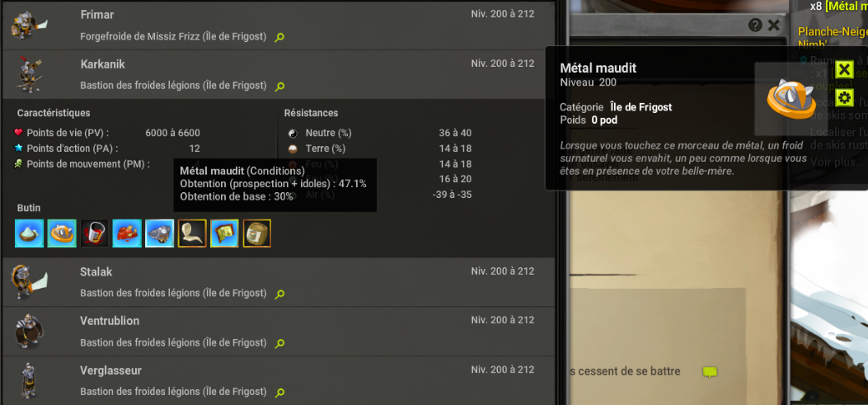
Task: Click the Frimar location magnifier icon
Action: click(x=279, y=38)
